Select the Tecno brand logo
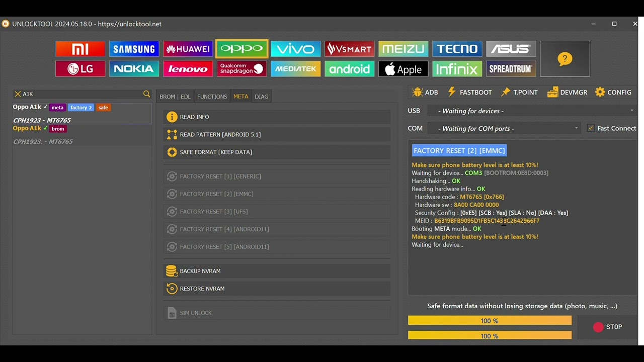Screen dimensions: 644x362 pyautogui.click(x=457, y=49)
